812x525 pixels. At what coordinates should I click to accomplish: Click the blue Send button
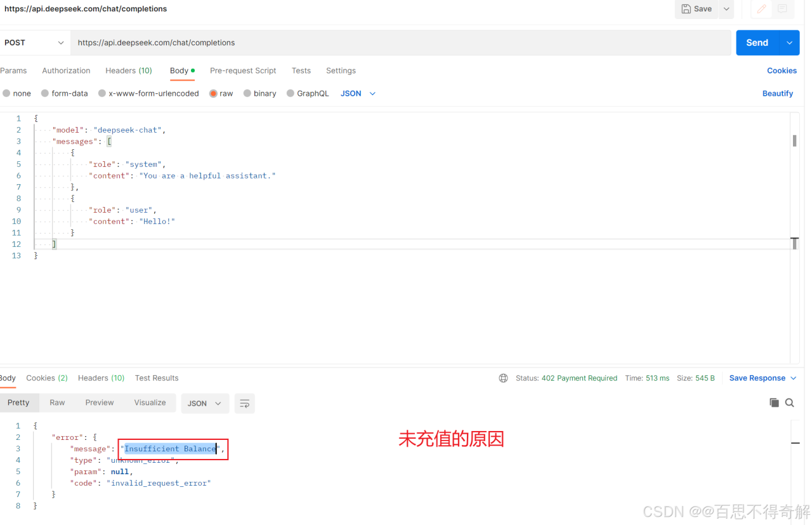(757, 43)
